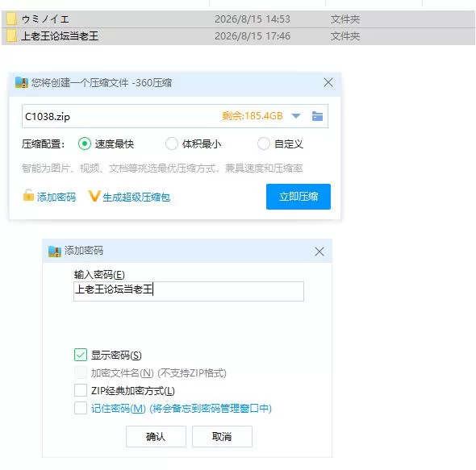Select the 体积最小 compression option
This screenshot has height=470, width=476.
172,143
